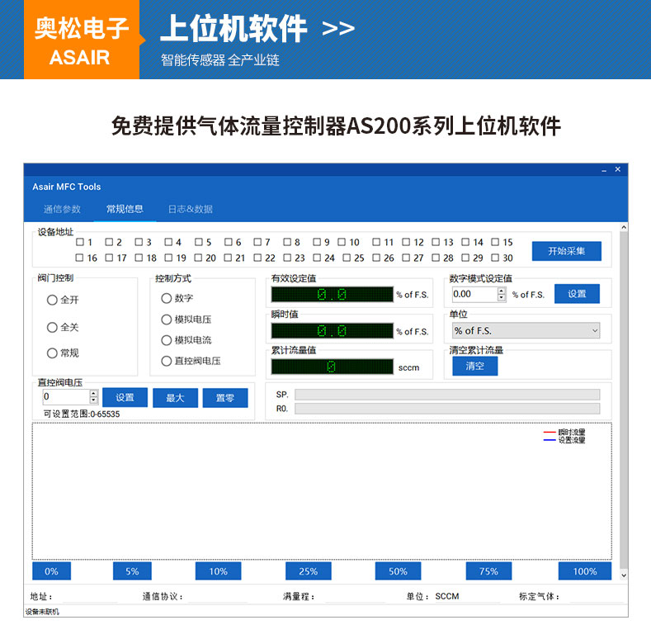Screen dimensions: 651x644
Task: Minimize the Asair MFC Tools window
Action: [604, 170]
